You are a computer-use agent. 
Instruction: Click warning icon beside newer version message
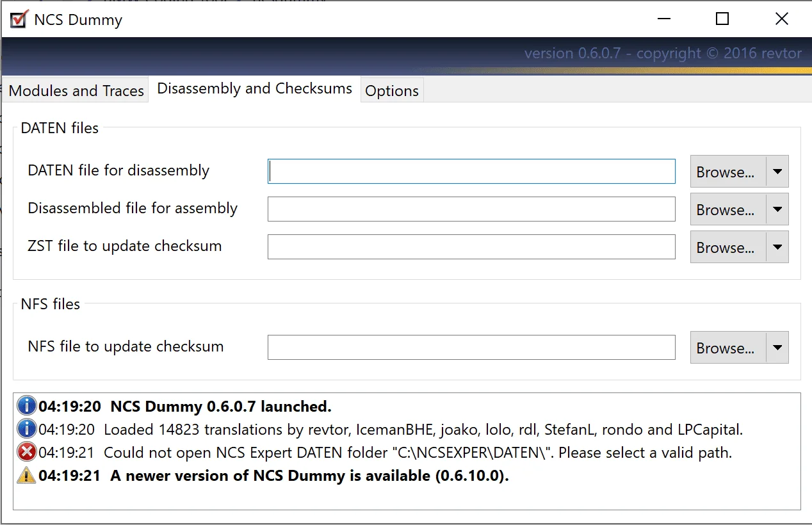[x=27, y=475]
